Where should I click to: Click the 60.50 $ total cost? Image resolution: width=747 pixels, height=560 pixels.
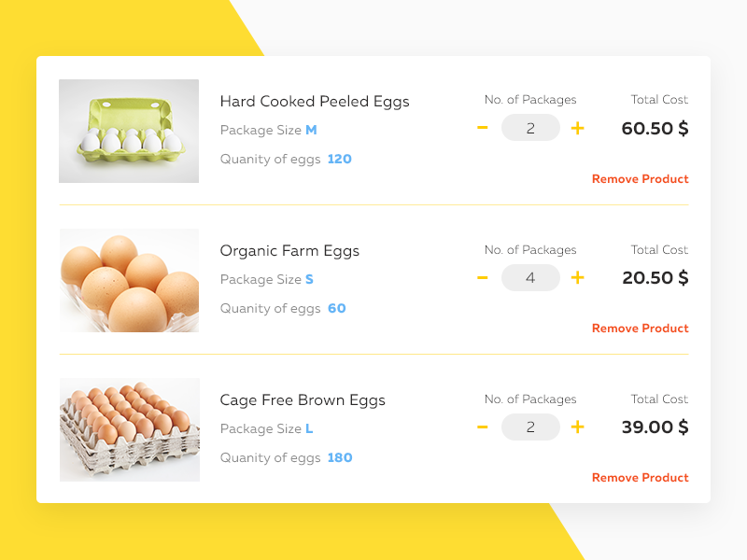654,129
